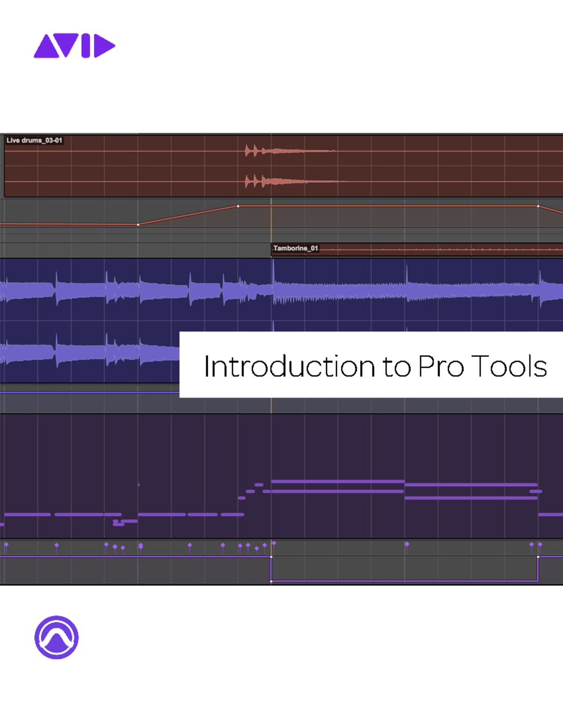563x728 pixels.
Task: Select the Introduction to Pro Tools title text
Action: coord(375,367)
